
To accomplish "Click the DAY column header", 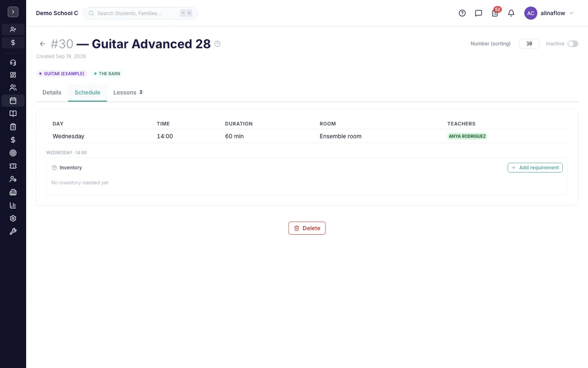I will coord(58,124).
